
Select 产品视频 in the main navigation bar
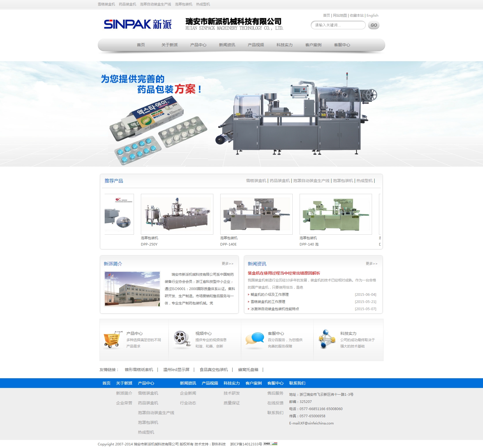[256, 45]
